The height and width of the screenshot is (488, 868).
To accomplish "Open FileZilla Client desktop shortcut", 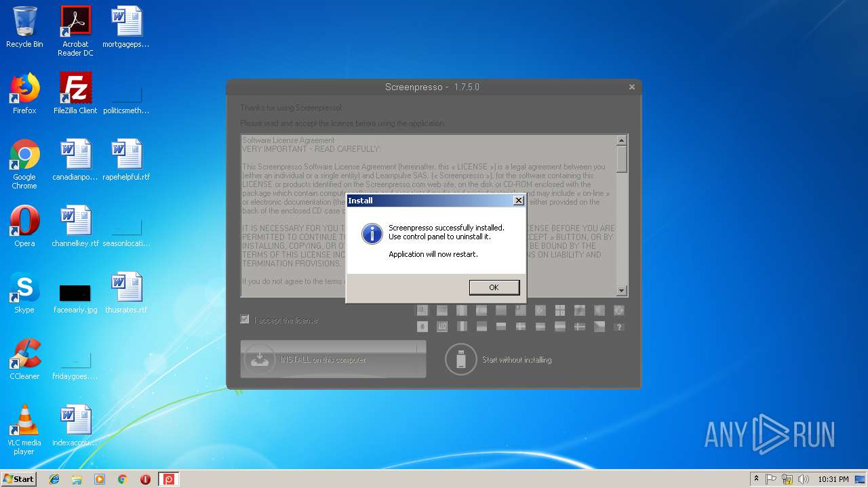I will (75, 94).
